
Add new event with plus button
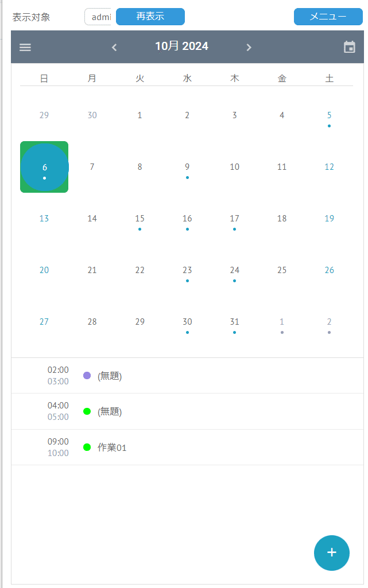(332, 553)
